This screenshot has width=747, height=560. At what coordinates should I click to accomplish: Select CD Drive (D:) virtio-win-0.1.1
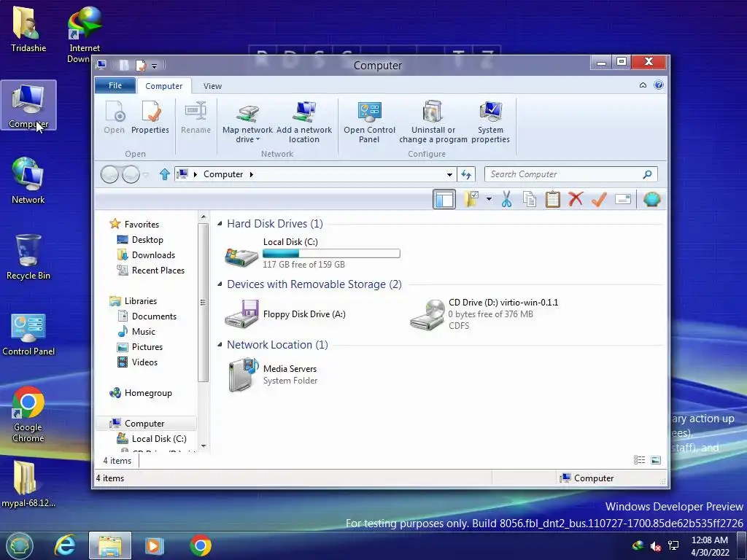[x=484, y=314]
